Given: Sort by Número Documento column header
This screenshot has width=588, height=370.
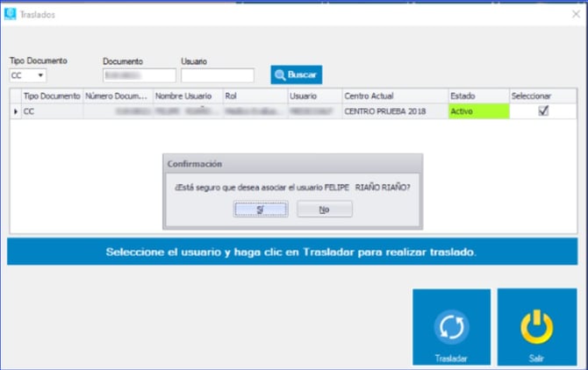Looking at the screenshot, I should pyautogui.click(x=118, y=95).
